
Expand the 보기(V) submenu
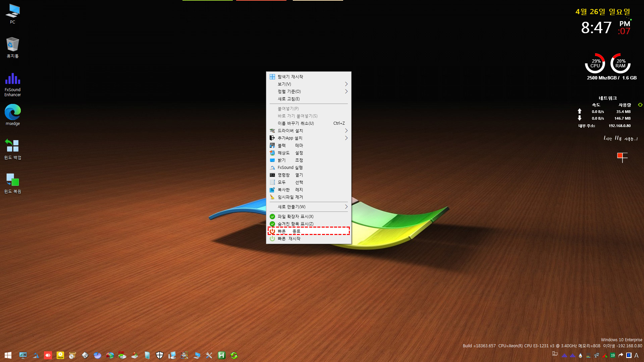[309, 84]
